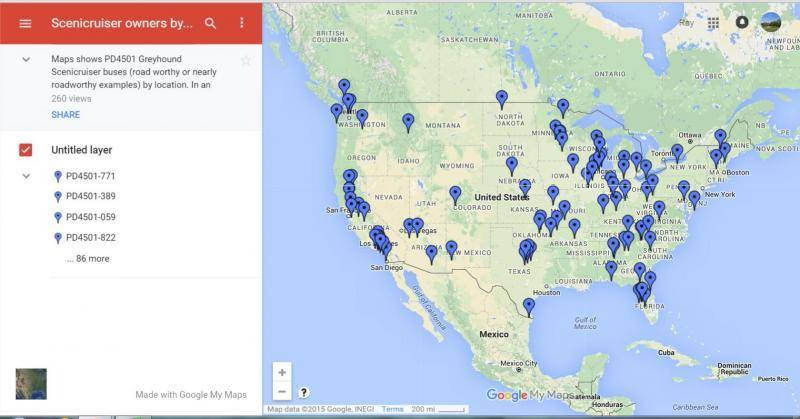This screenshot has height=419, width=800.
Task: Select PD4501-059 in the layer list
Action: tap(90, 217)
